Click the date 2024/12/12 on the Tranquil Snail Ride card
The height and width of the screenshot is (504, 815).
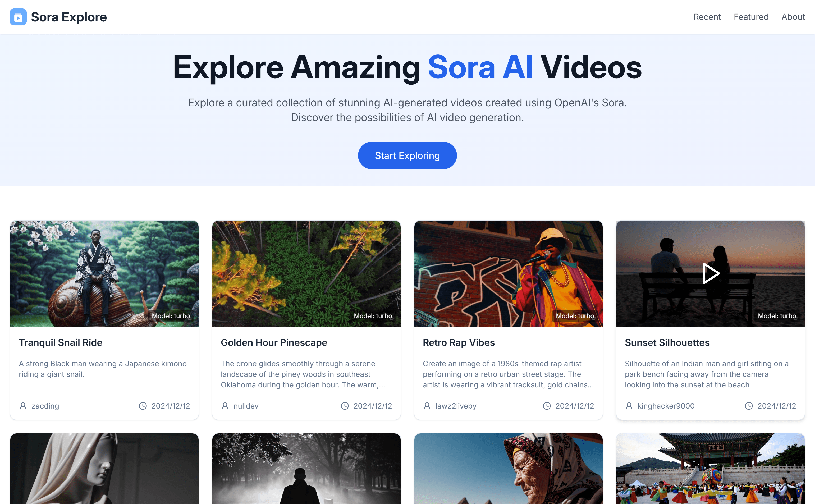[171, 406]
